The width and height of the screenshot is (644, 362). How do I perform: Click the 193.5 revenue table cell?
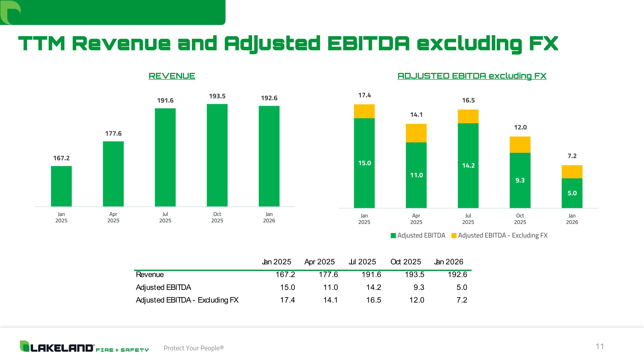pos(414,275)
